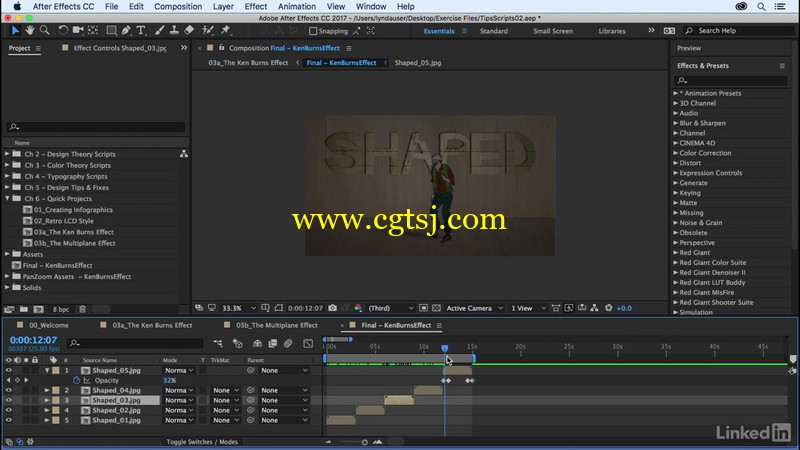This screenshot has width=800, height=450.
Task: Select the Brush tool
Action: pos(159,31)
